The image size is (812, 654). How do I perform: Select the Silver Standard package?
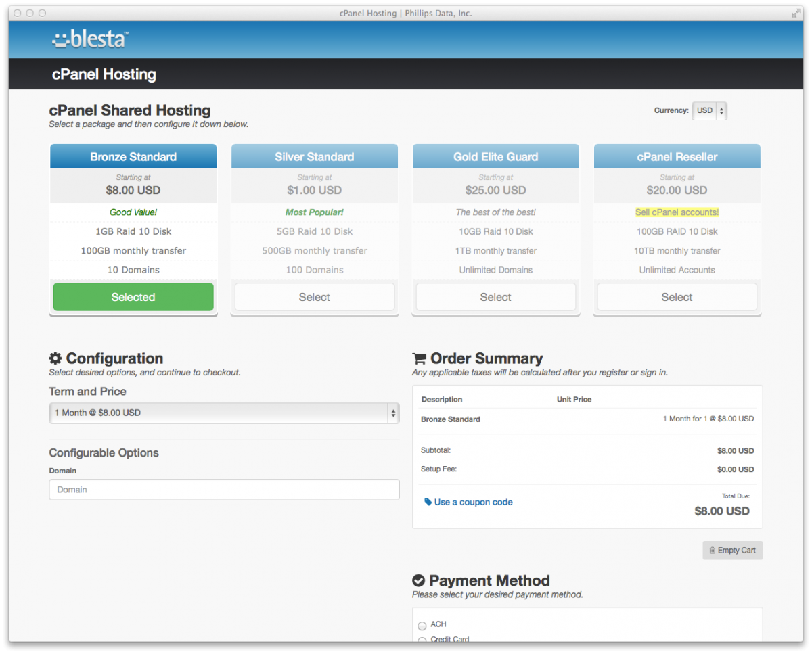pyautogui.click(x=315, y=297)
